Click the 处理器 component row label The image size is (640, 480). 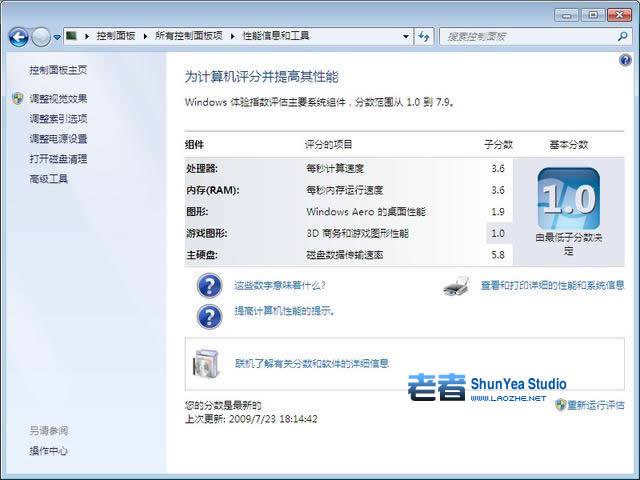coord(202,169)
